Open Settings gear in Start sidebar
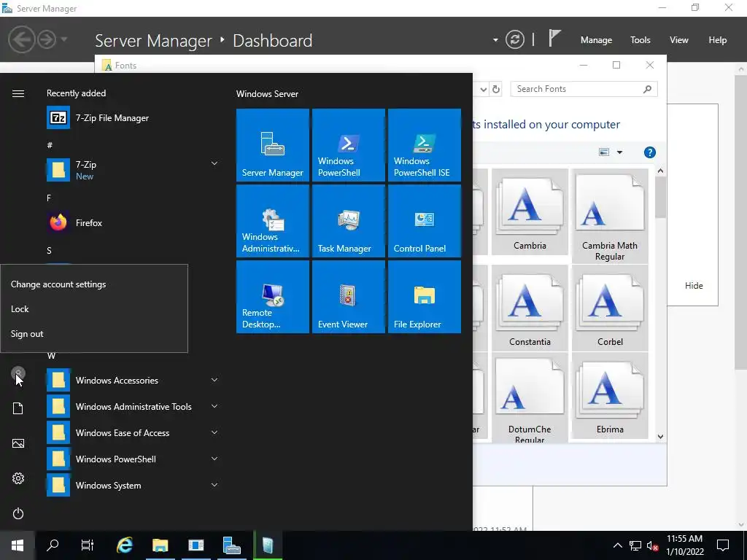747x560 pixels. pyautogui.click(x=18, y=478)
